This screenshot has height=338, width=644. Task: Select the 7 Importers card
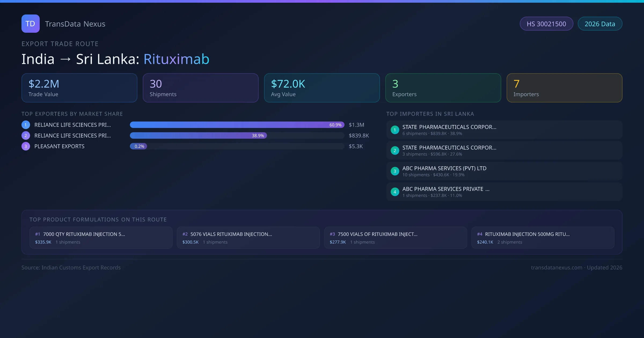pyautogui.click(x=564, y=88)
